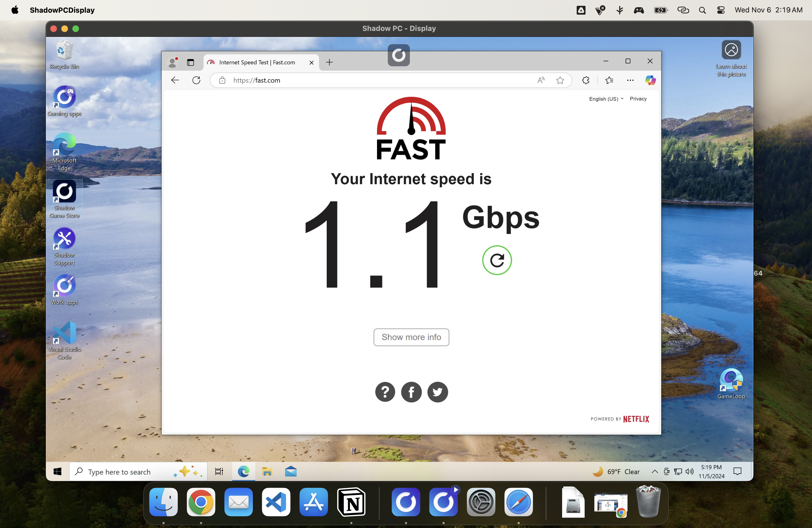Open the Apple menu
812x528 pixels.
[15, 10]
